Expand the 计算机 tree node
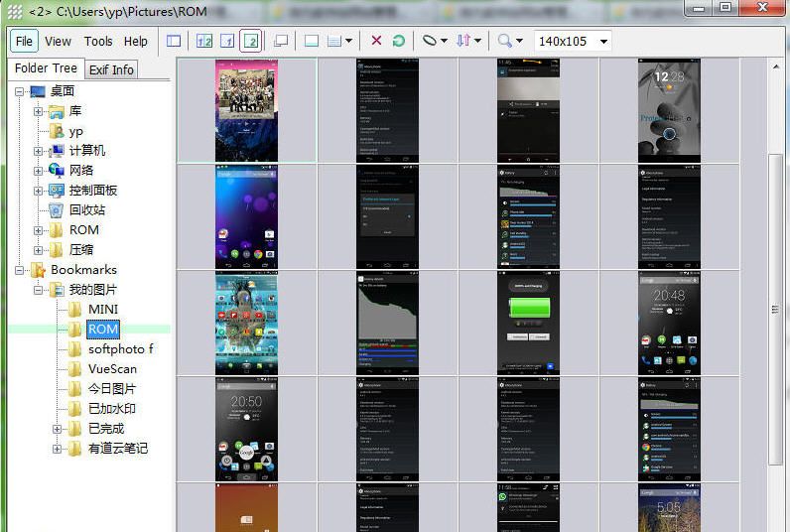This screenshot has width=790, height=532. click(x=39, y=151)
